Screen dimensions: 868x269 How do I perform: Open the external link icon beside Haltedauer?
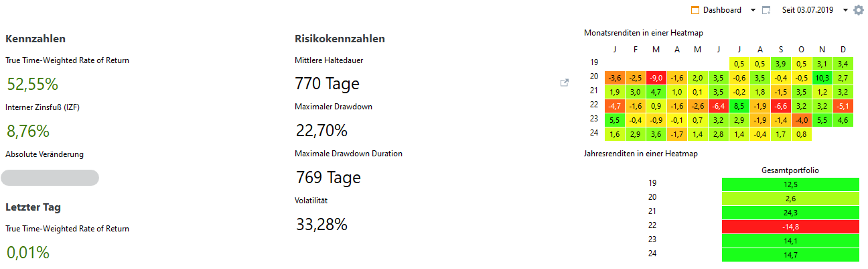coord(564,83)
